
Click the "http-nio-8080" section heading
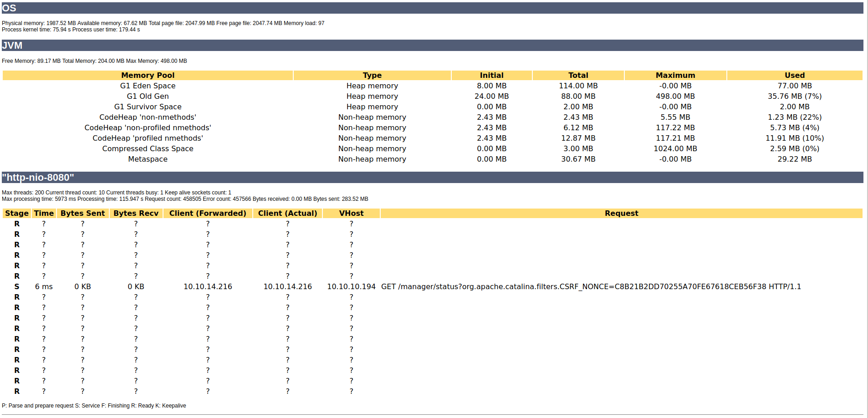coord(38,178)
